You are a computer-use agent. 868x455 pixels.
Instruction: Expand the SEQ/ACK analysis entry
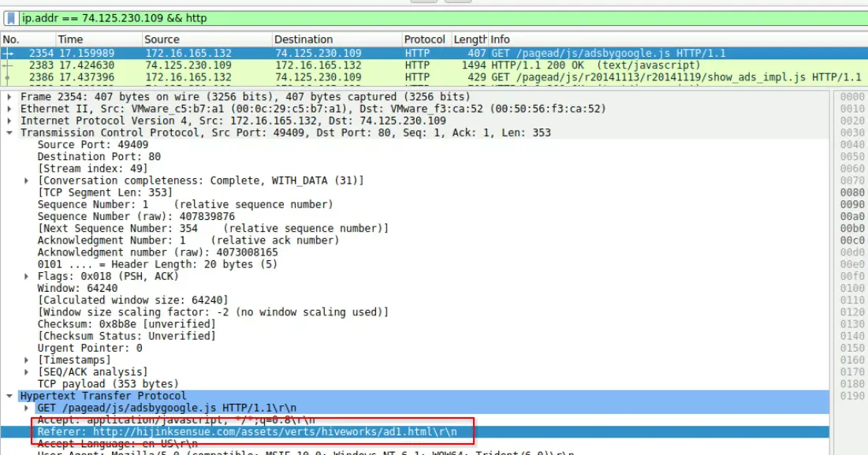pos(26,372)
